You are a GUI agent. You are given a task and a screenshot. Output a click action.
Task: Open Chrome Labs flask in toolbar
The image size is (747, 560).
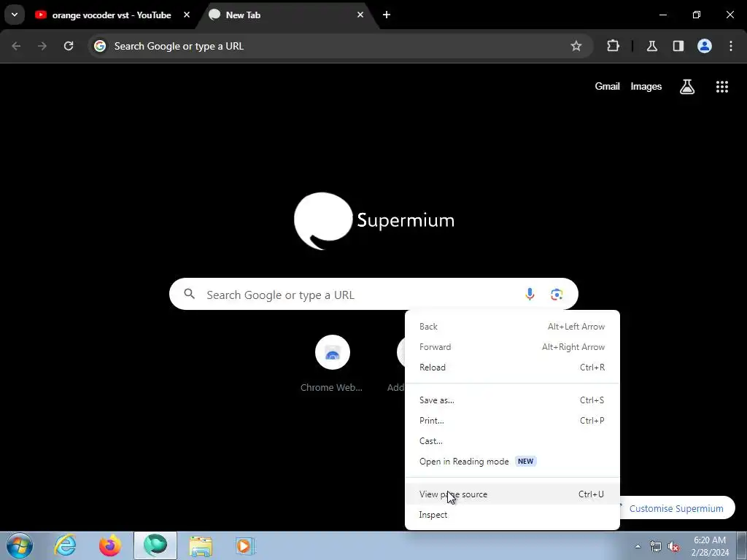(651, 46)
